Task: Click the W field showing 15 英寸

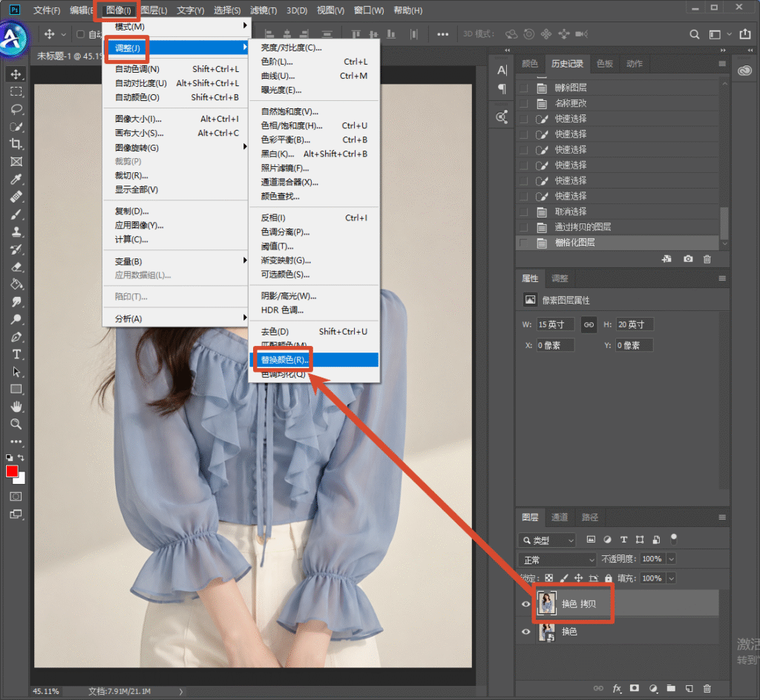Action: pyautogui.click(x=555, y=324)
